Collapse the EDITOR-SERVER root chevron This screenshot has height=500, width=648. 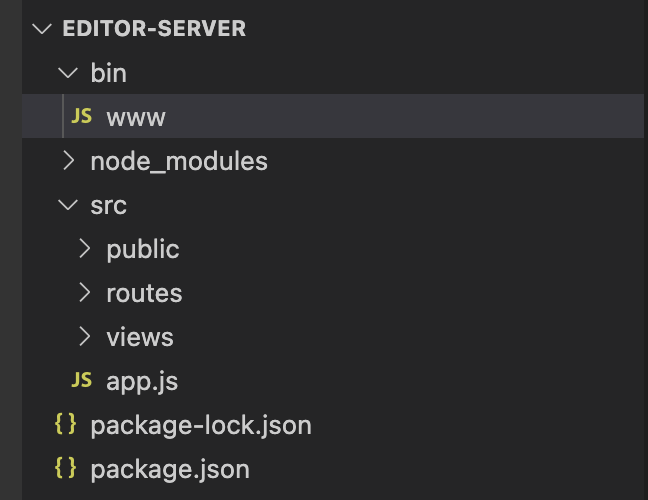point(42,28)
